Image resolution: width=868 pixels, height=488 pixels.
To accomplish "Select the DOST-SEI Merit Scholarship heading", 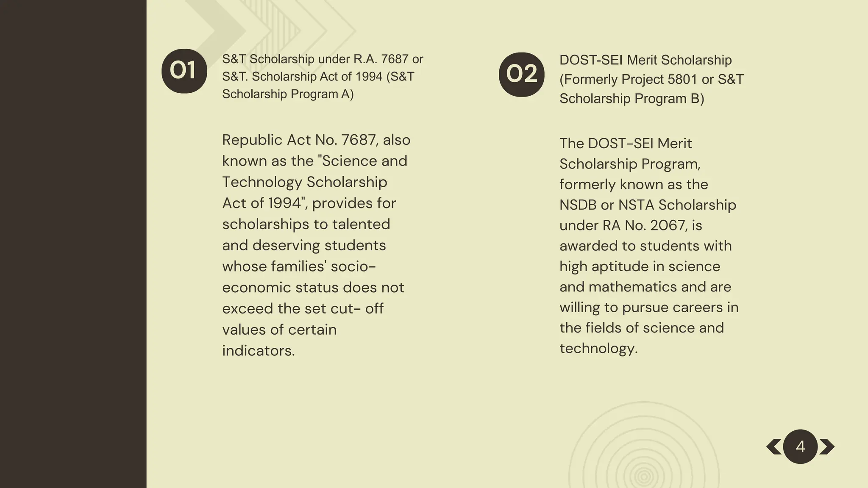I will coord(651,79).
